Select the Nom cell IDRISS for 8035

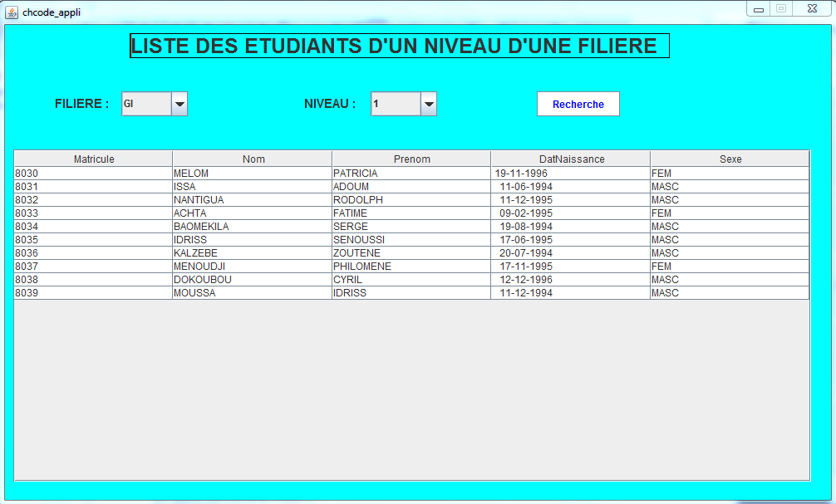coord(252,240)
